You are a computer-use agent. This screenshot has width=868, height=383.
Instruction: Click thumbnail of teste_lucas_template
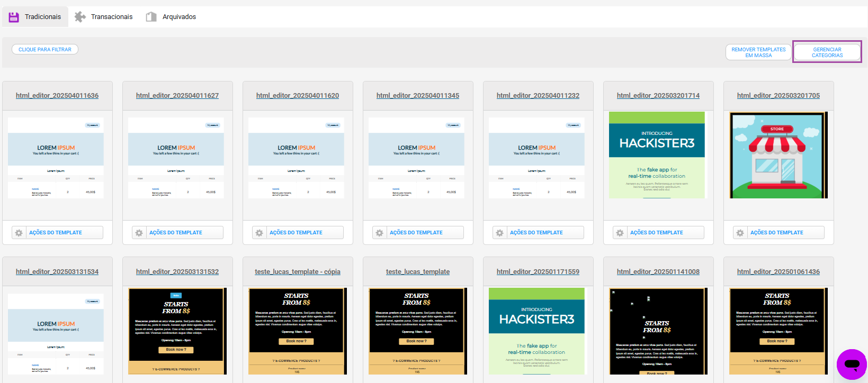[418, 331]
